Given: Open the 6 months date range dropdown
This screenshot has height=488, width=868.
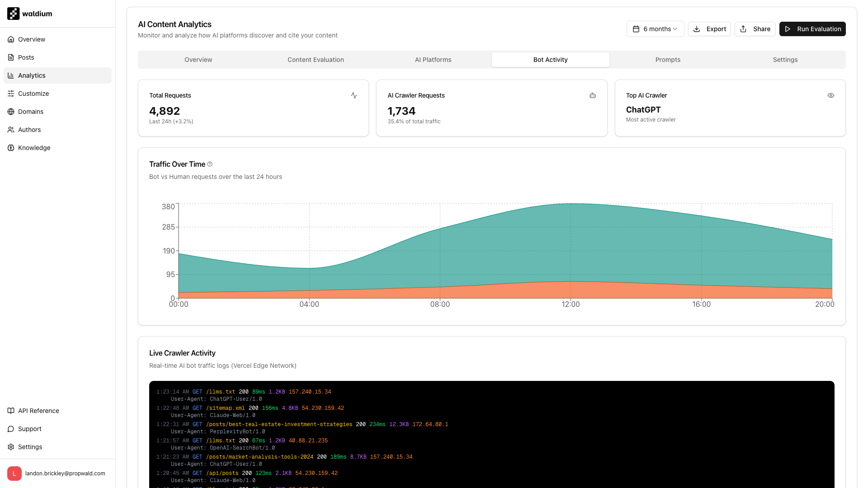Looking at the screenshot, I should point(655,29).
